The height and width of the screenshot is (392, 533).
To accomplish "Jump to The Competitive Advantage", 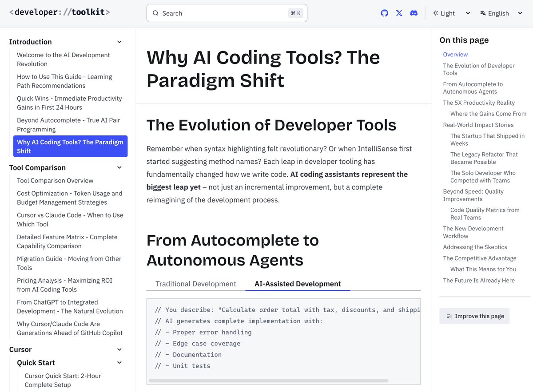I will pos(480,258).
